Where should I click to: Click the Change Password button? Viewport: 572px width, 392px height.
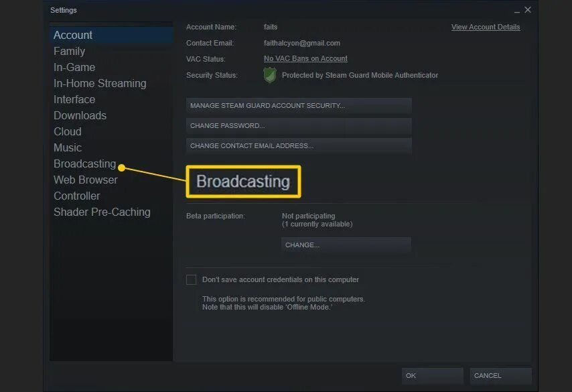click(x=299, y=126)
